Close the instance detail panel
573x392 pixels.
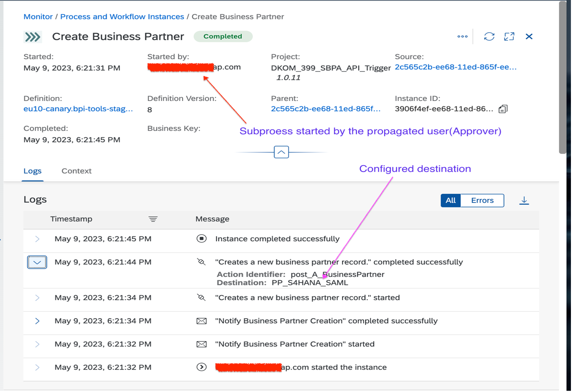[529, 36]
